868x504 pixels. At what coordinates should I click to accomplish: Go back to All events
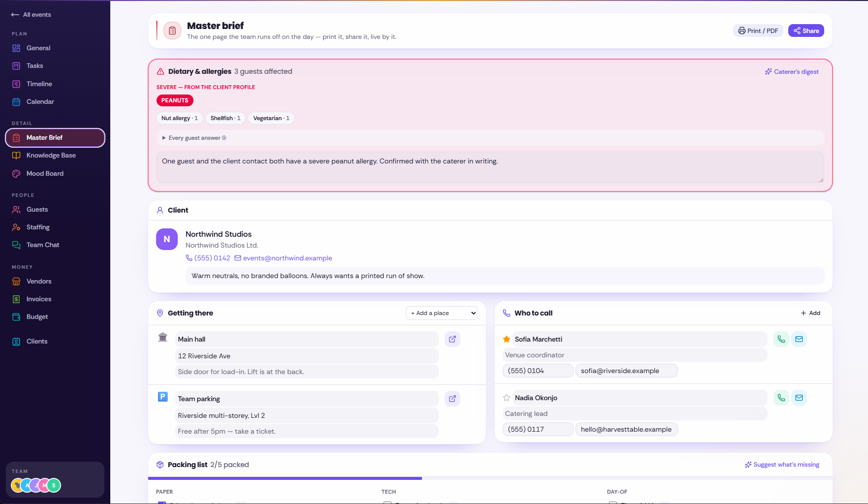point(31,15)
